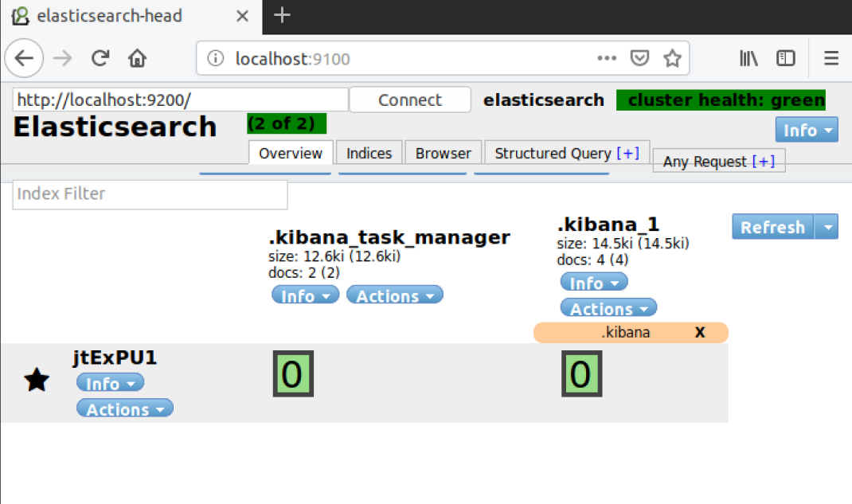Click docs: 2 (2) text

click(x=303, y=272)
